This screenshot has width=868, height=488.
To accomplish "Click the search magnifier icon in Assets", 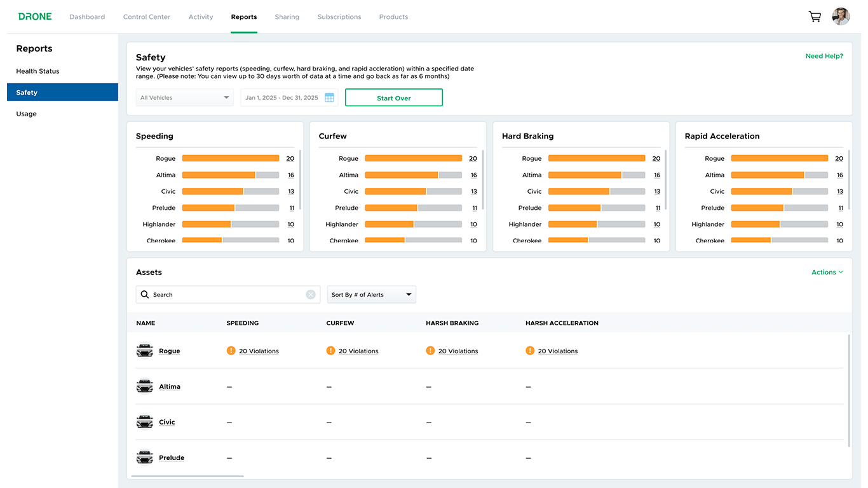I will tap(146, 294).
